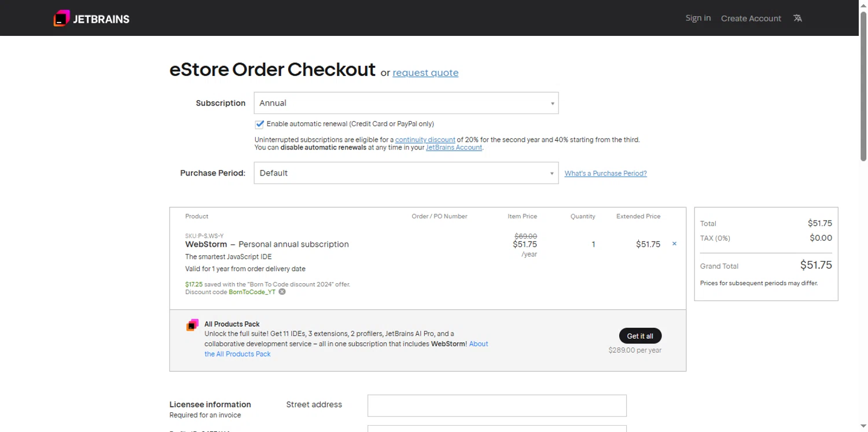Viewport: 868px width, 432px height.
Task: Click Sign in in the header
Action: pos(698,18)
